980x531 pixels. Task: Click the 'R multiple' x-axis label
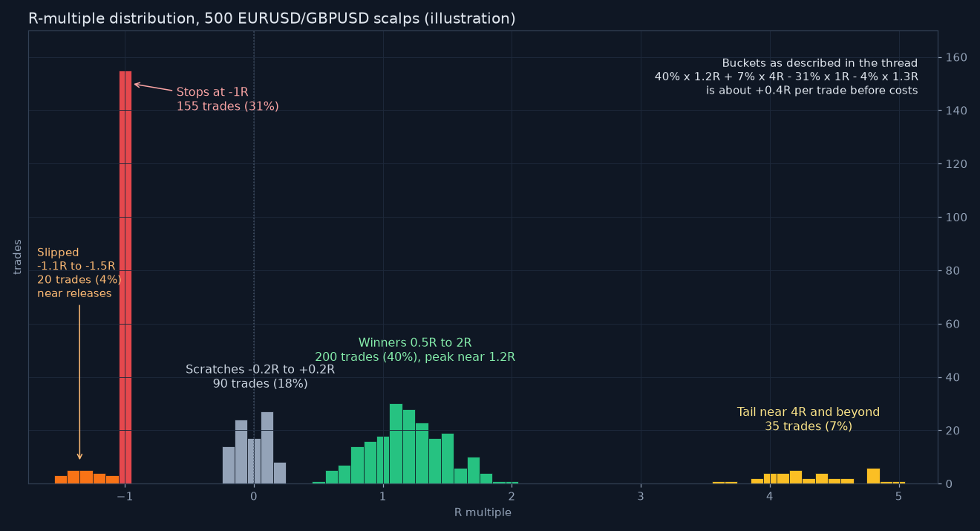(x=483, y=512)
